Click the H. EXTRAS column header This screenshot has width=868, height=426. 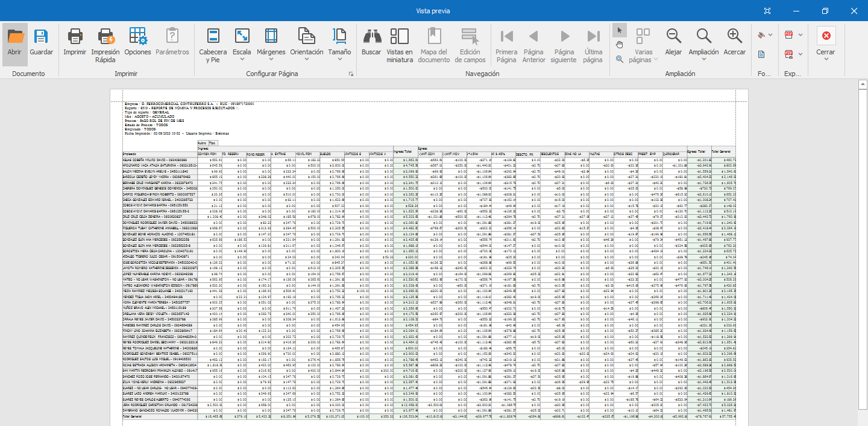tap(283, 154)
